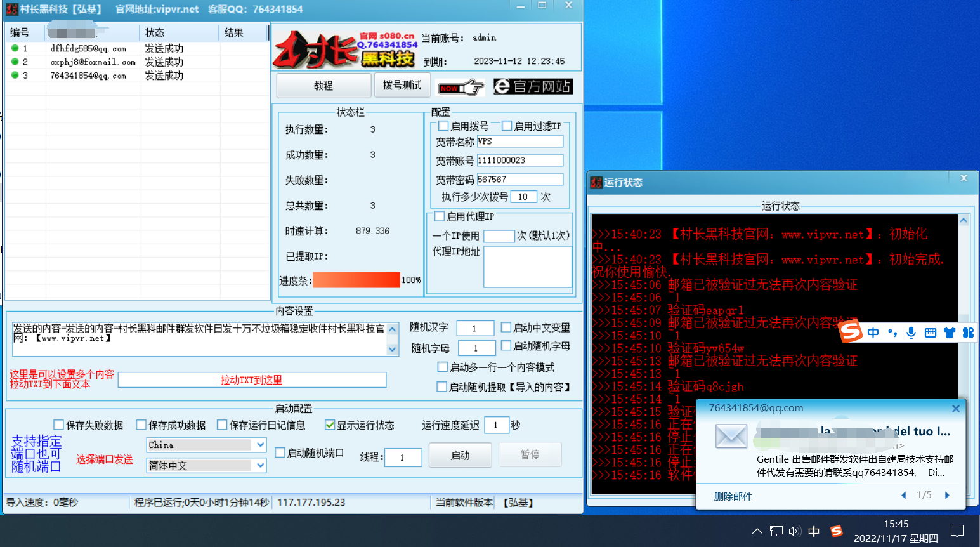Open Sogou voice input microphone
Screen dimensions: 980x547
click(x=911, y=333)
